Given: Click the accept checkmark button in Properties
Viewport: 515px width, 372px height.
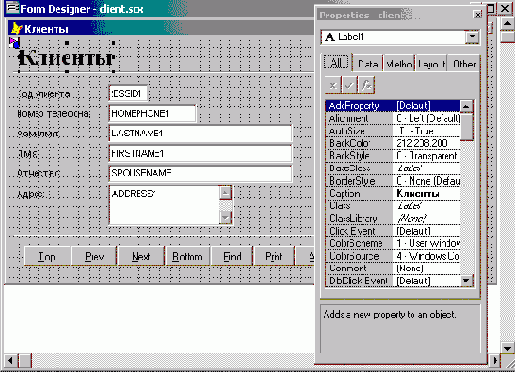Looking at the screenshot, I should (349, 85).
